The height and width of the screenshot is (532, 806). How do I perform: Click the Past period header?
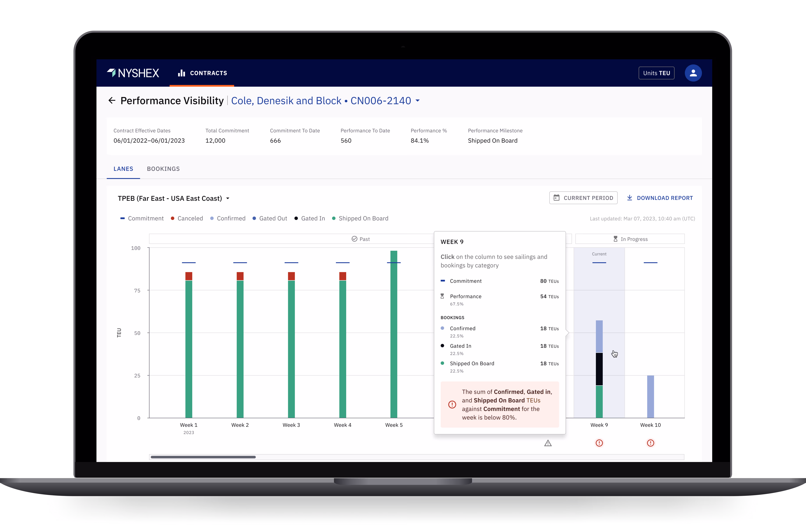click(361, 239)
